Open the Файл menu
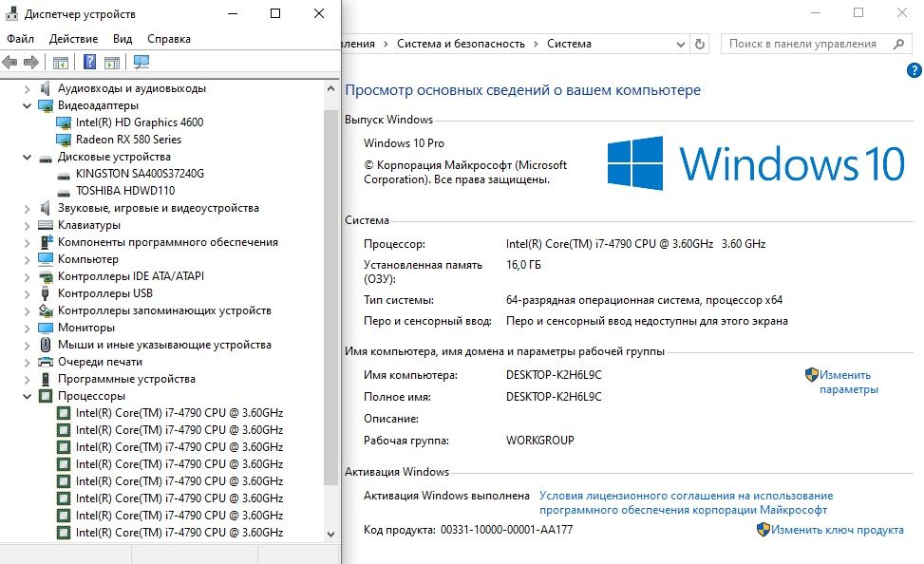The height and width of the screenshot is (564, 924). pos(21,39)
